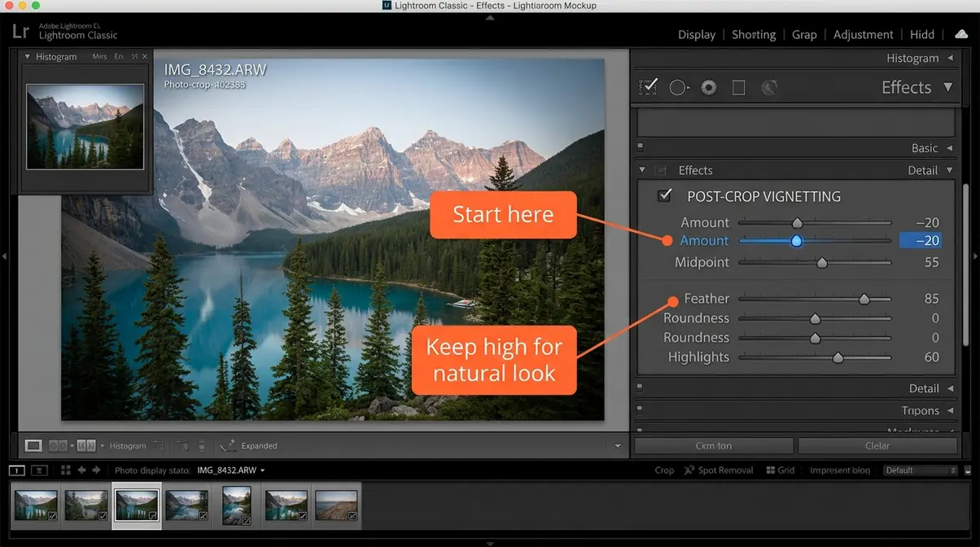Go back with filmstrip left arrow

click(81, 470)
